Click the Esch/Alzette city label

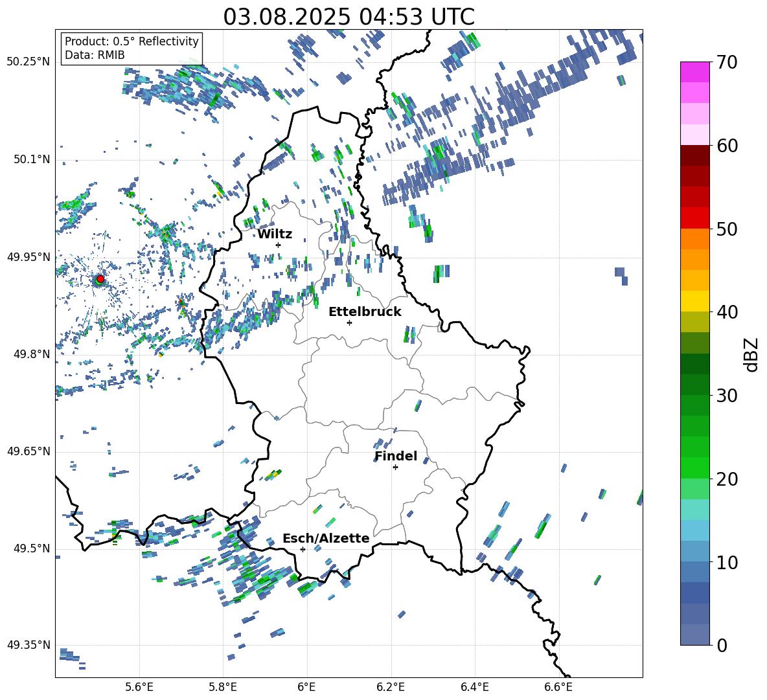point(326,539)
